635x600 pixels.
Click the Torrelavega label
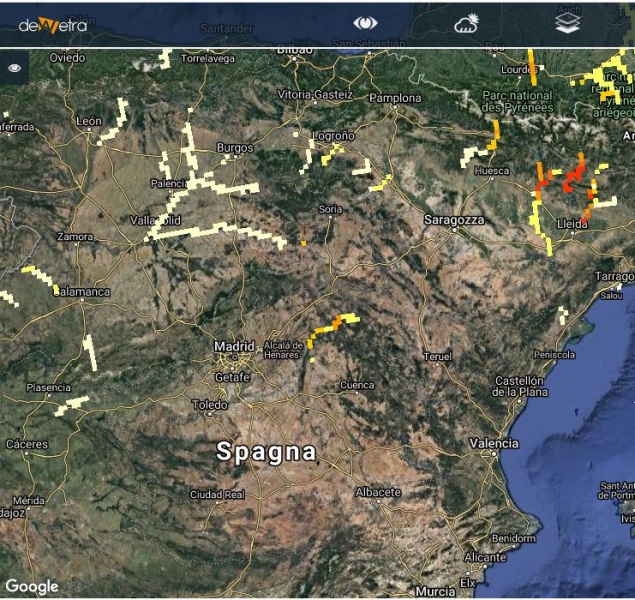pyautogui.click(x=207, y=59)
